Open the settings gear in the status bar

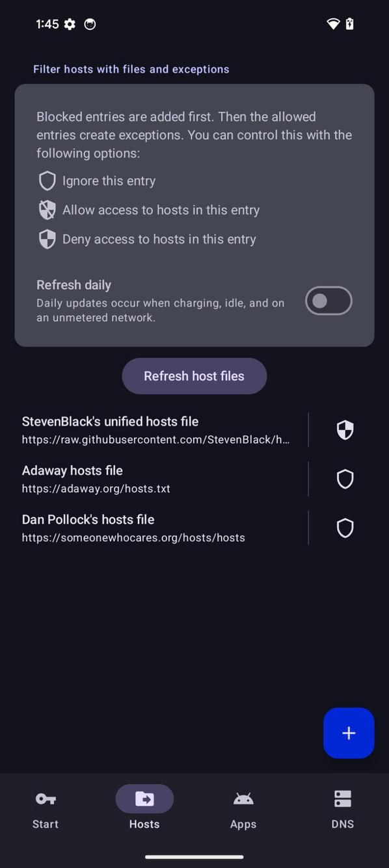pyautogui.click(x=70, y=24)
